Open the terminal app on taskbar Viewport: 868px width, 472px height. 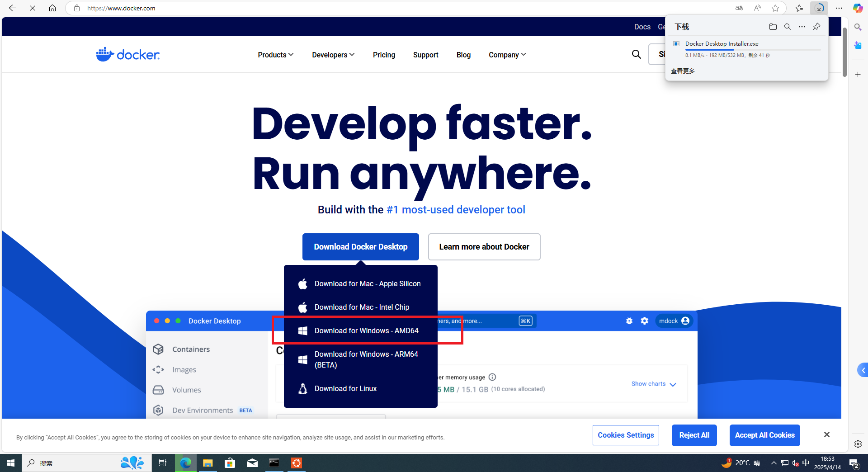(274, 463)
